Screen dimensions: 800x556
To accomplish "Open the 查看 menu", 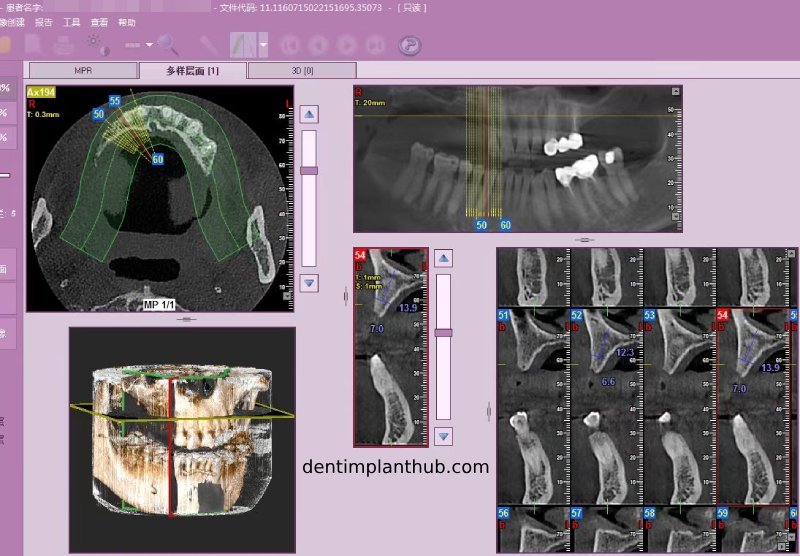I will [x=99, y=22].
